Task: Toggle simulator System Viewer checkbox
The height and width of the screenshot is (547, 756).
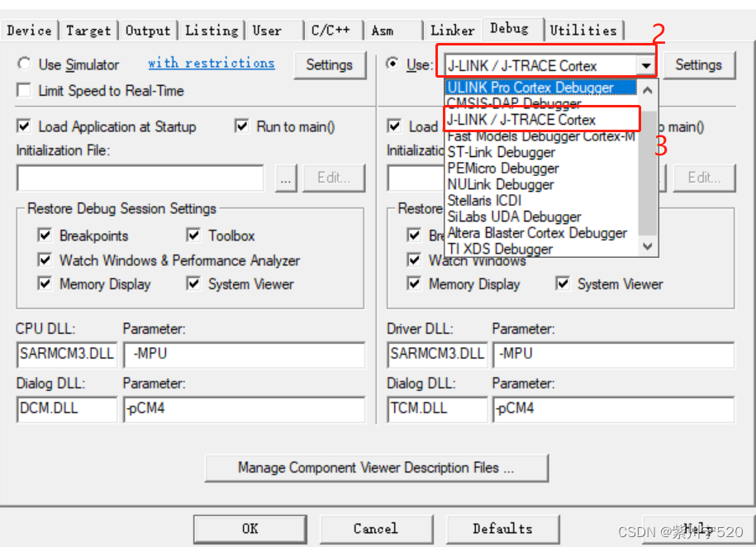Action: click(x=194, y=283)
